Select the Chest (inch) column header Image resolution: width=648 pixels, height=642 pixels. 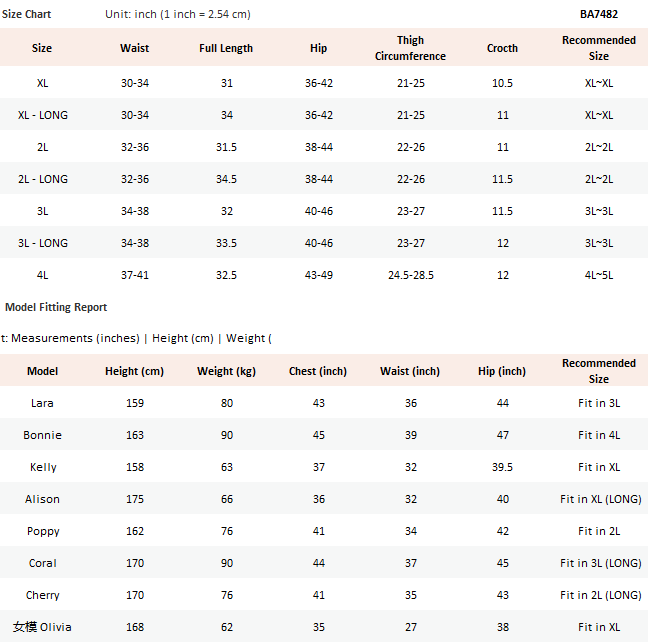[318, 371]
